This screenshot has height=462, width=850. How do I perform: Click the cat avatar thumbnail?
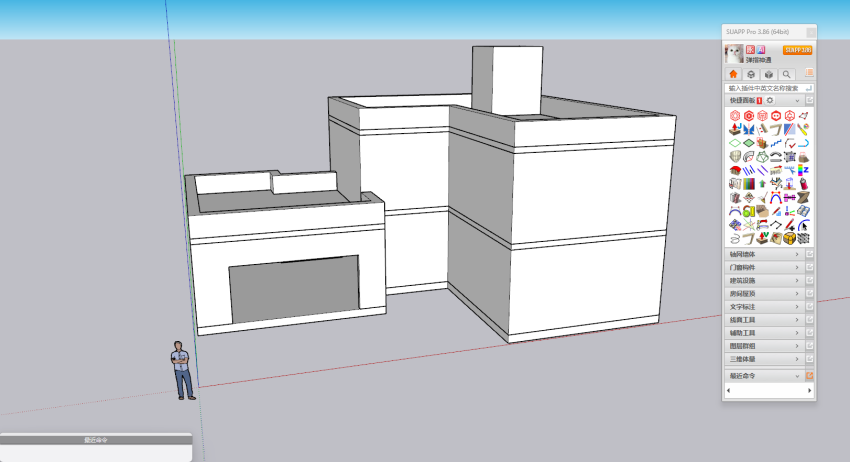tap(734, 54)
